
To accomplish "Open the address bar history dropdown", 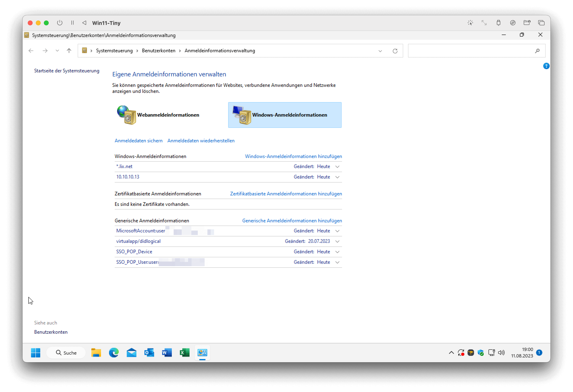I will [380, 51].
